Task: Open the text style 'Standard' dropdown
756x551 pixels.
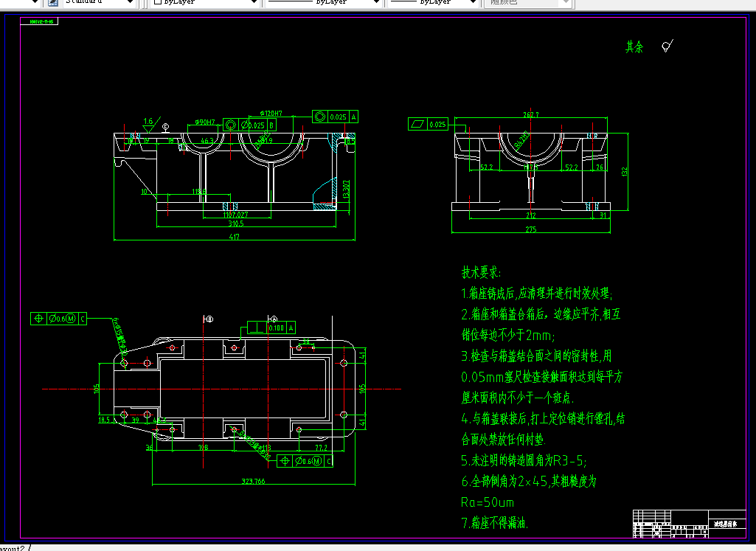Action: click(129, 2)
